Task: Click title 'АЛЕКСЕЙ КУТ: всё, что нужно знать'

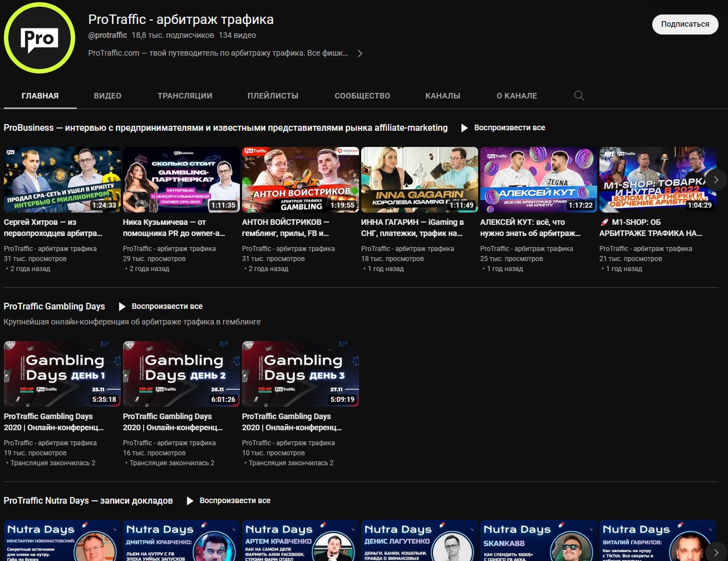Action: [x=530, y=228]
